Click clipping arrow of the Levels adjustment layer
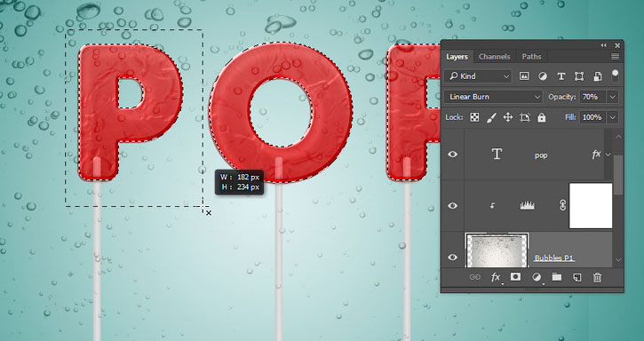644x341 pixels. coord(492,206)
